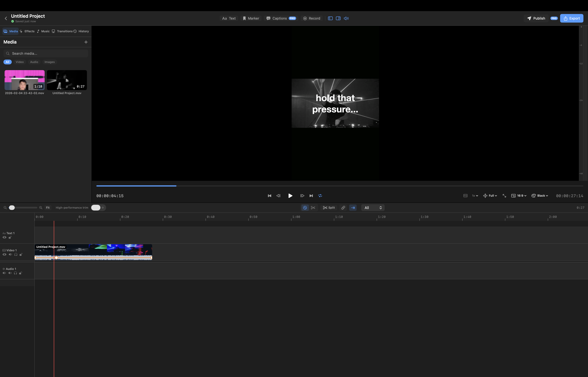Open the Black background color dropdown
The width and height of the screenshot is (588, 377).
click(540, 196)
